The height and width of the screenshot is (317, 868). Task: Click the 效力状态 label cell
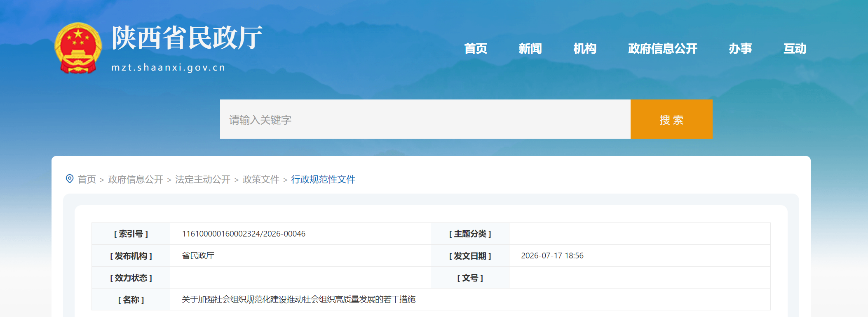tap(131, 278)
